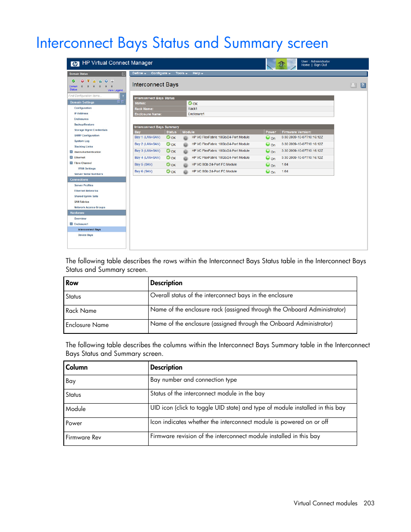The height and width of the screenshot is (532, 411).
Task: Toggle the UID light for Bay 5 module
Action: 186,165
